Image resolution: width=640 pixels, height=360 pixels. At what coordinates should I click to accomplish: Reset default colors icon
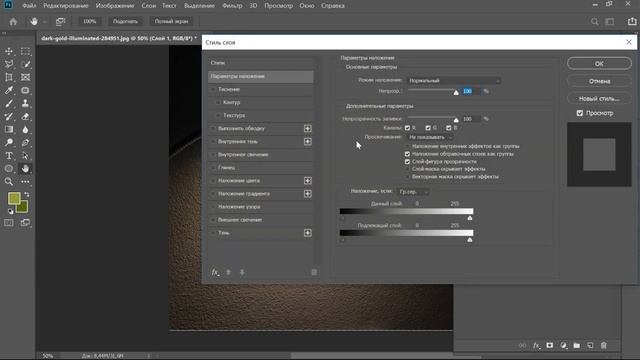10,211
